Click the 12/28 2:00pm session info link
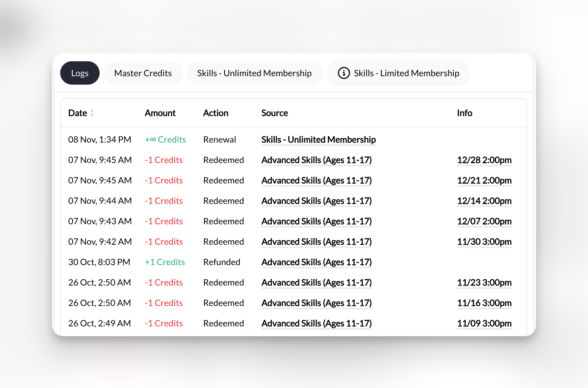 (x=484, y=160)
